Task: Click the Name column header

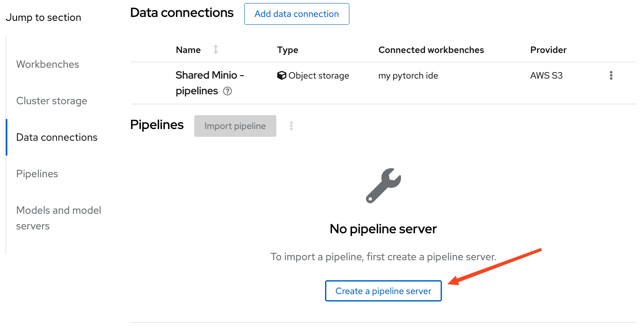Action: (x=188, y=50)
